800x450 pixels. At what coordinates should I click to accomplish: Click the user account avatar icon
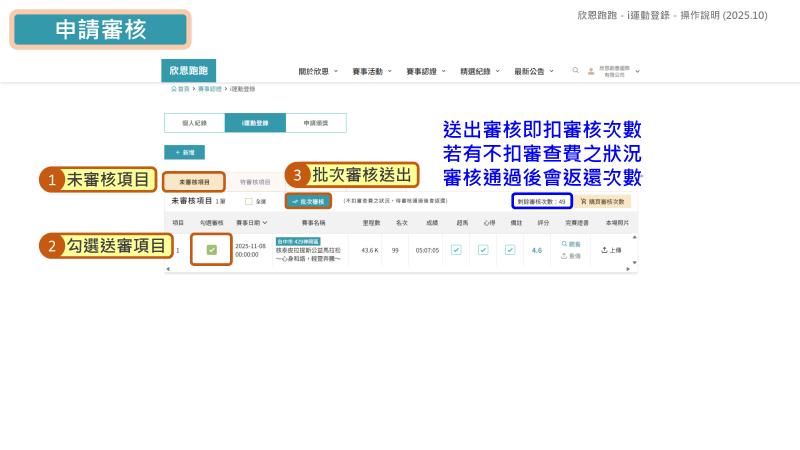(591, 71)
